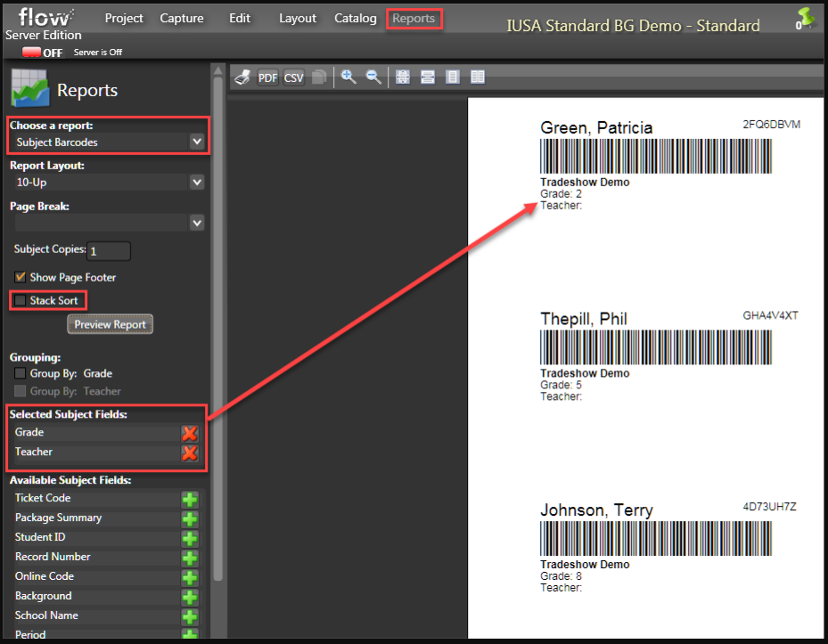
Task: Zoom out of the report preview
Action: point(373,77)
